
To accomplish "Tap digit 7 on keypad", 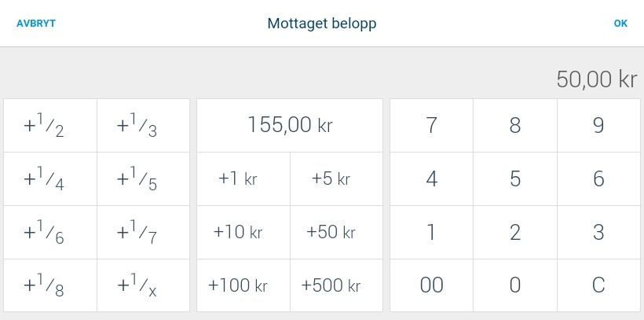I will (x=432, y=126).
